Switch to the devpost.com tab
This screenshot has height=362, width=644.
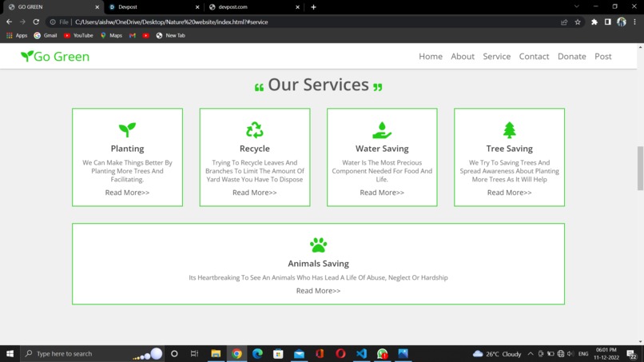(254, 7)
